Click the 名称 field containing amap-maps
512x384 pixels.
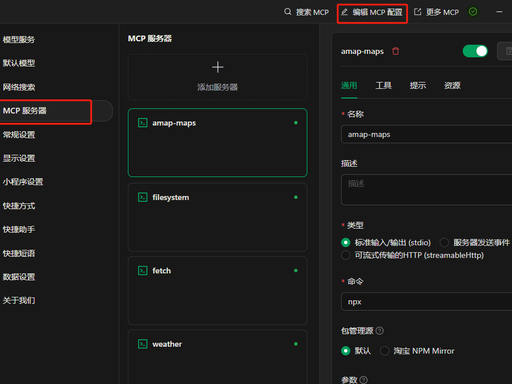click(x=426, y=134)
